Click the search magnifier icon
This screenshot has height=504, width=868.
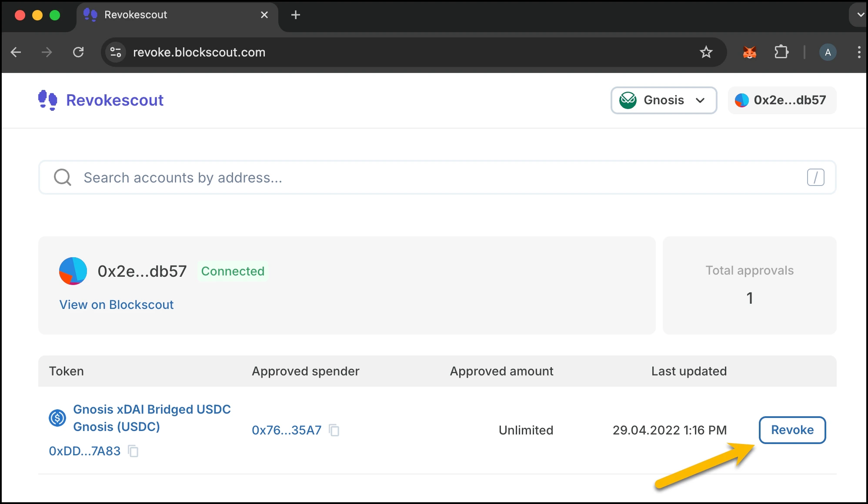63,177
